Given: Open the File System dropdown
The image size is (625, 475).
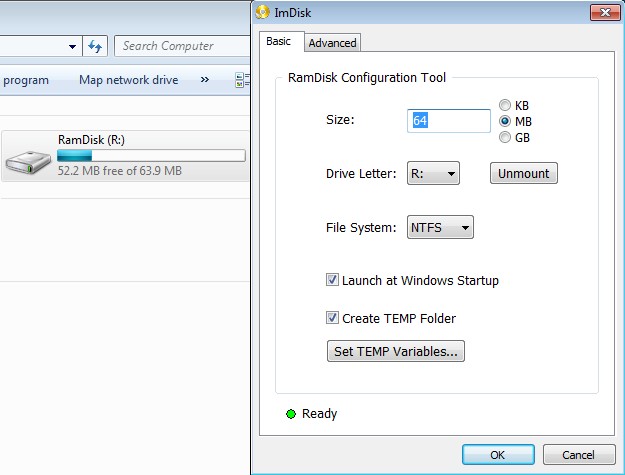Looking at the screenshot, I should click(x=440, y=227).
